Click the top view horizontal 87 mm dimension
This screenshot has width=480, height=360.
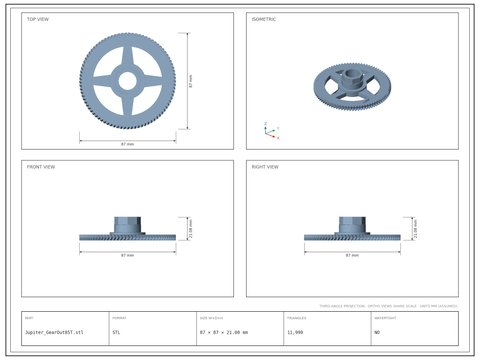(127, 144)
